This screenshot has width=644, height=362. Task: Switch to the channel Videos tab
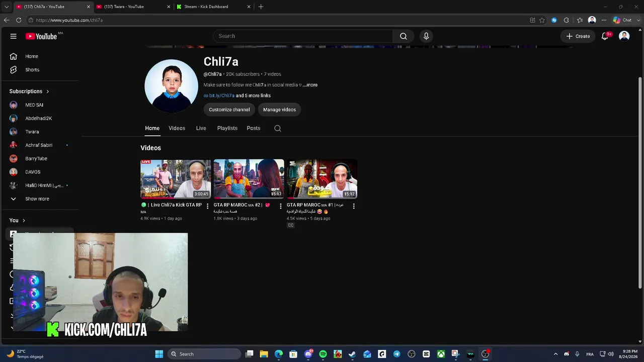pyautogui.click(x=177, y=128)
